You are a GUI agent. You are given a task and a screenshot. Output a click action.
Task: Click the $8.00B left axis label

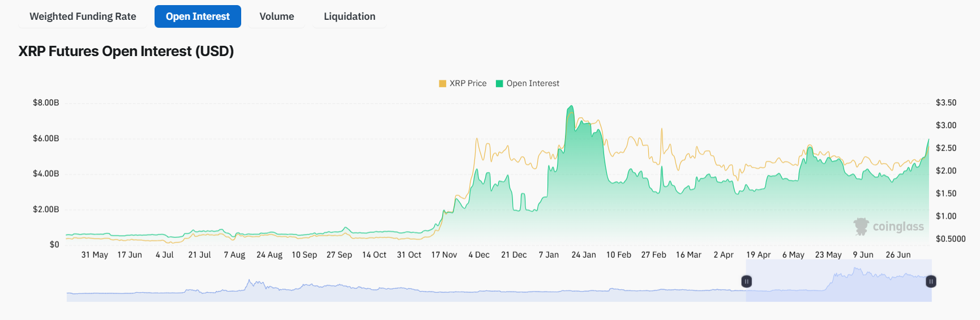tap(46, 103)
